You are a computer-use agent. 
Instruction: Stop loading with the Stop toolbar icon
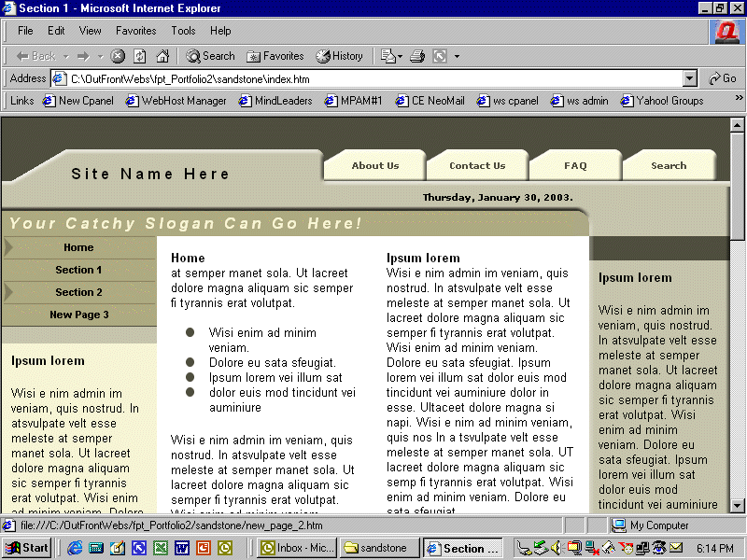[118, 56]
